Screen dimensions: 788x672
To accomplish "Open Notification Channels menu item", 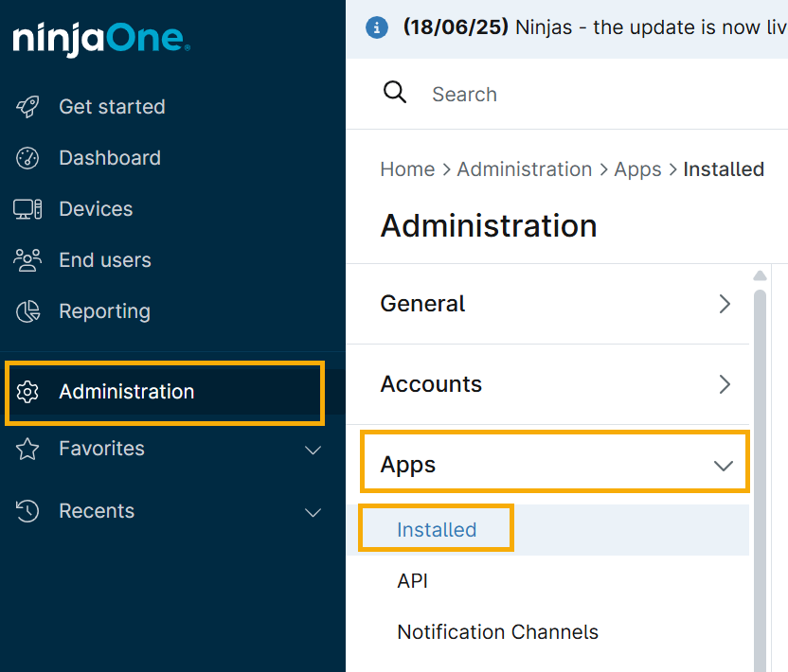I will click(497, 631).
